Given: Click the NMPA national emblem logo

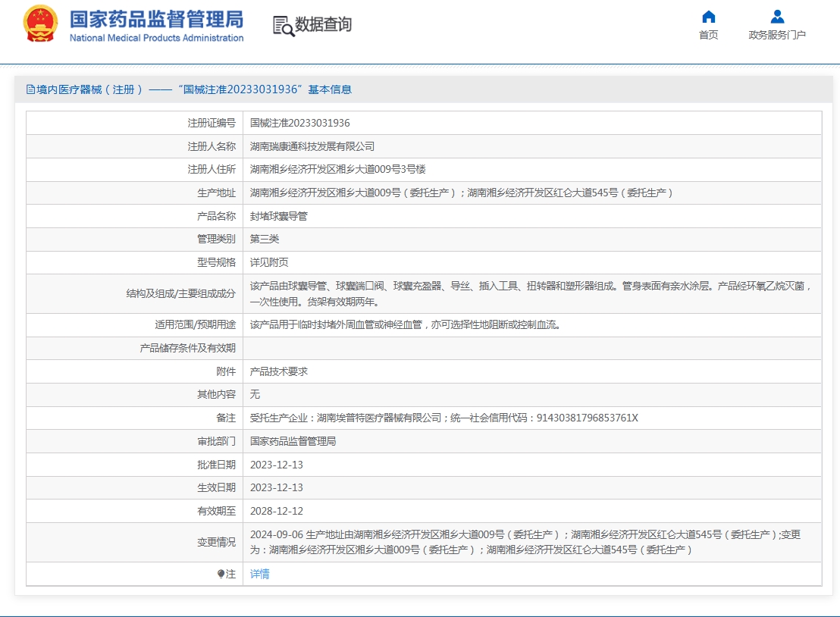Looking at the screenshot, I should 40,23.
